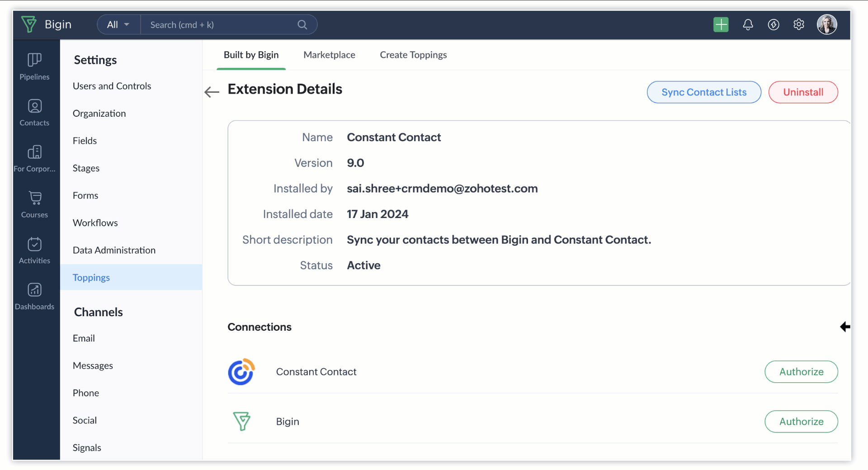The height and width of the screenshot is (470, 868).
Task: Switch to the Create Toppings tab
Action: pos(413,55)
